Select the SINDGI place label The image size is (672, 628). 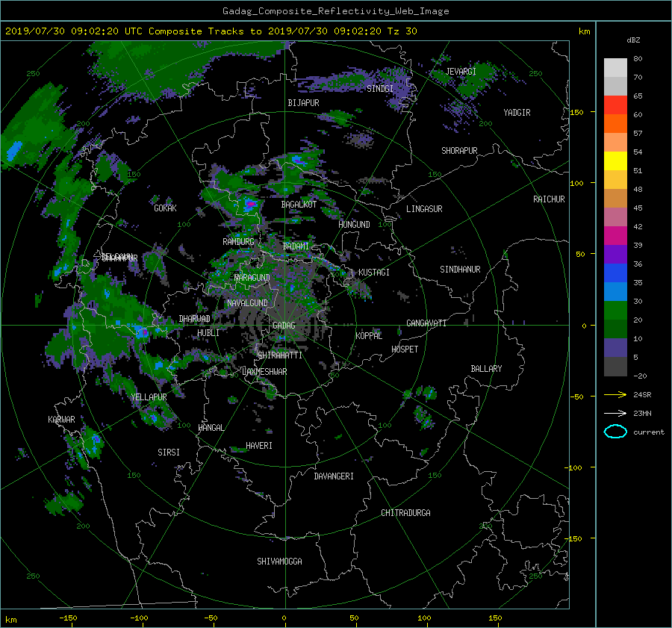(x=380, y=88)
